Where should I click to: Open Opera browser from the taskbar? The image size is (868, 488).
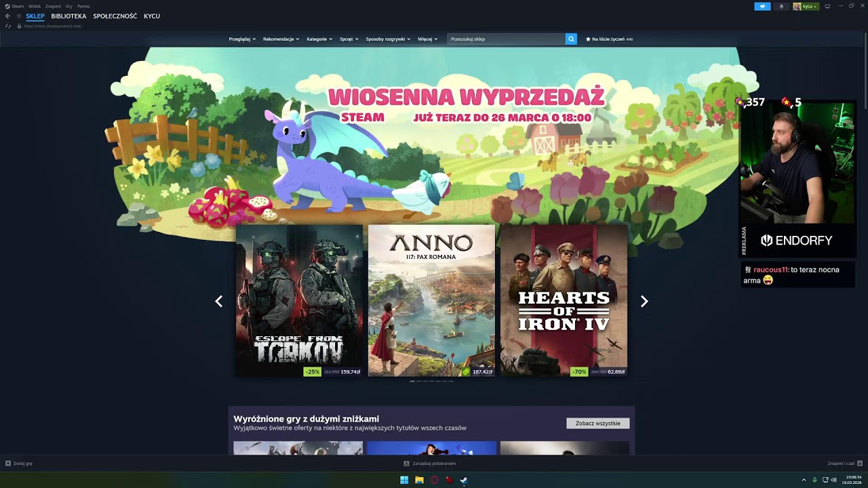[x=434, y=480]
